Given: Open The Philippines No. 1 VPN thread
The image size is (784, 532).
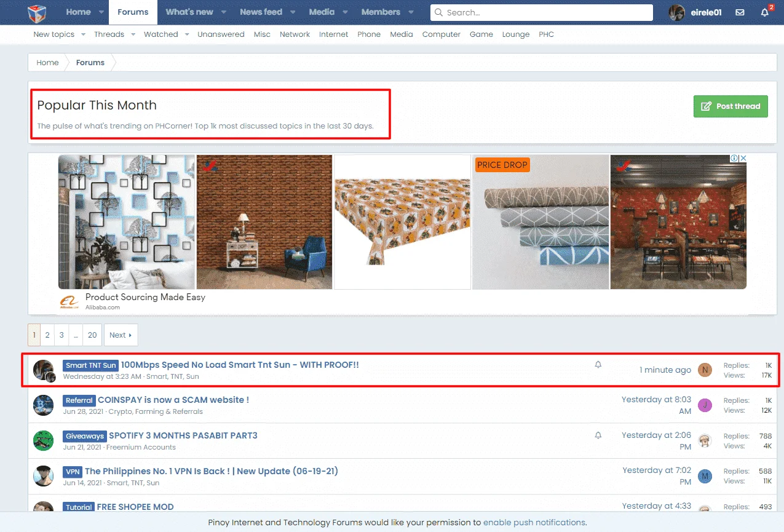Looking at the screenshot, I should [212, 471].
